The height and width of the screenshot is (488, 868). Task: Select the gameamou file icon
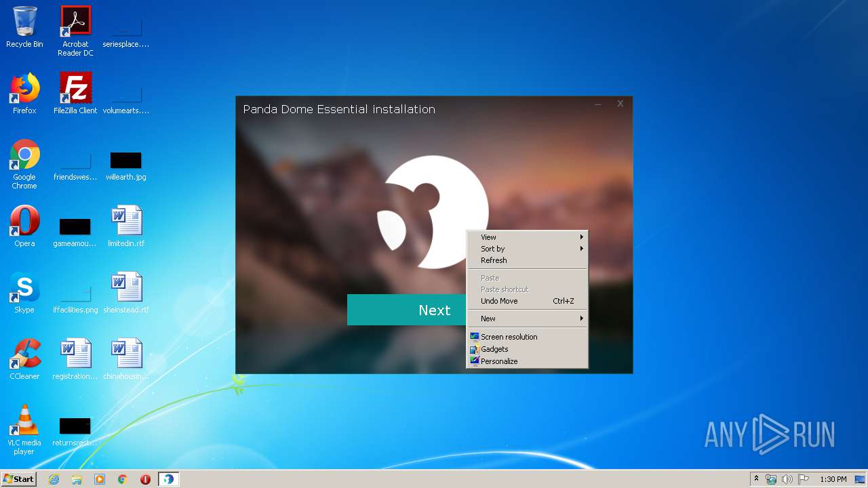[75, 232]
